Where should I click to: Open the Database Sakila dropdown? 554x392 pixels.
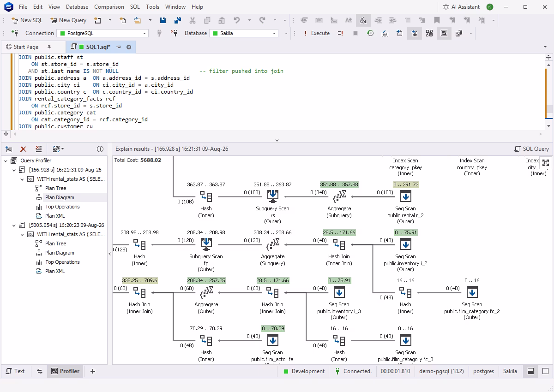click(244, 33)
